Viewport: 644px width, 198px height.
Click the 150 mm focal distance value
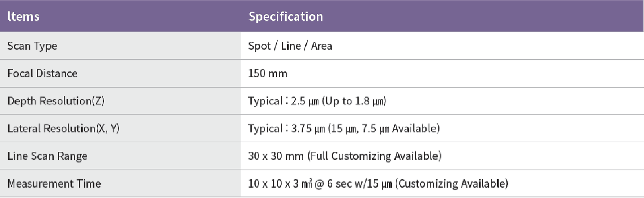point(268,73)
